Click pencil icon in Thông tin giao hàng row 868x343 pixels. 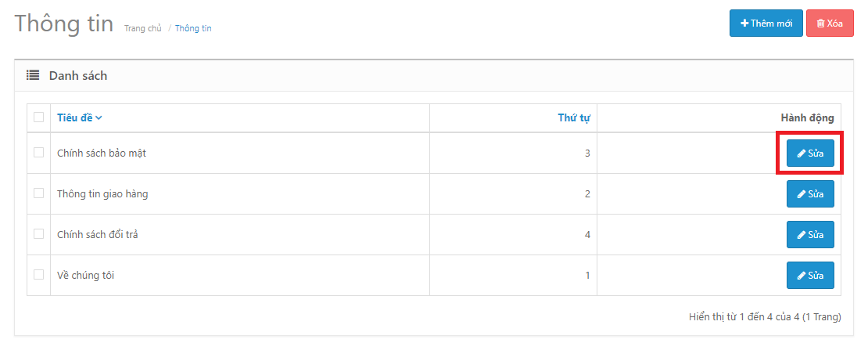pos(801,194)
